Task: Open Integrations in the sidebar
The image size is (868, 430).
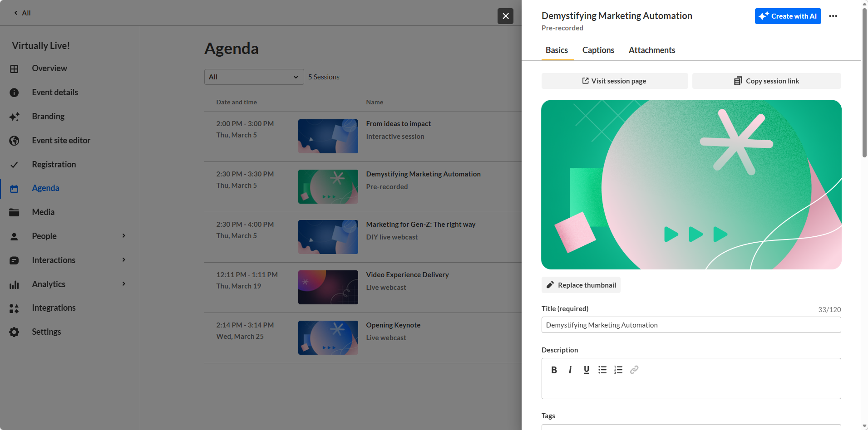Action: [54, 308]
